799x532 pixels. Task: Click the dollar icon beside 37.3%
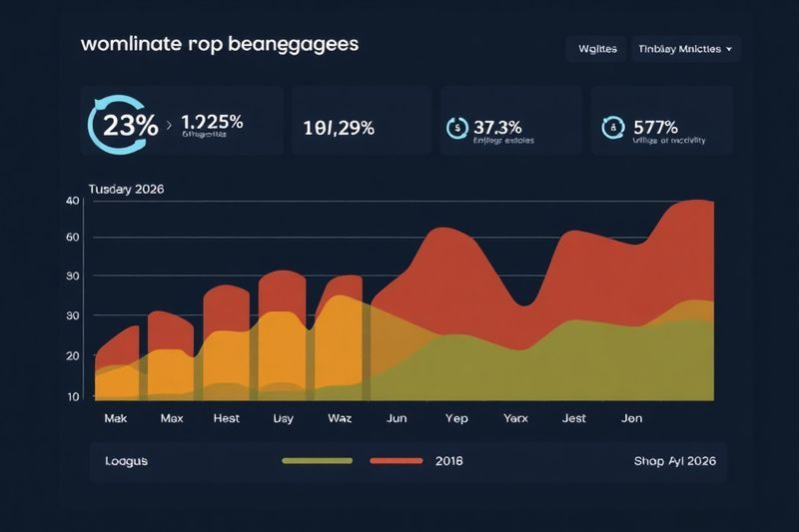tap(455, 128)
